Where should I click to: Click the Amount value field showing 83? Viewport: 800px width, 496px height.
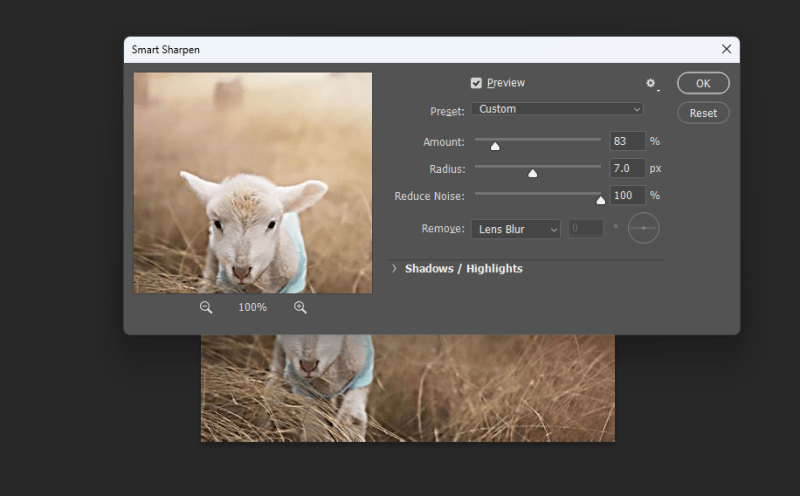[627, 141]
